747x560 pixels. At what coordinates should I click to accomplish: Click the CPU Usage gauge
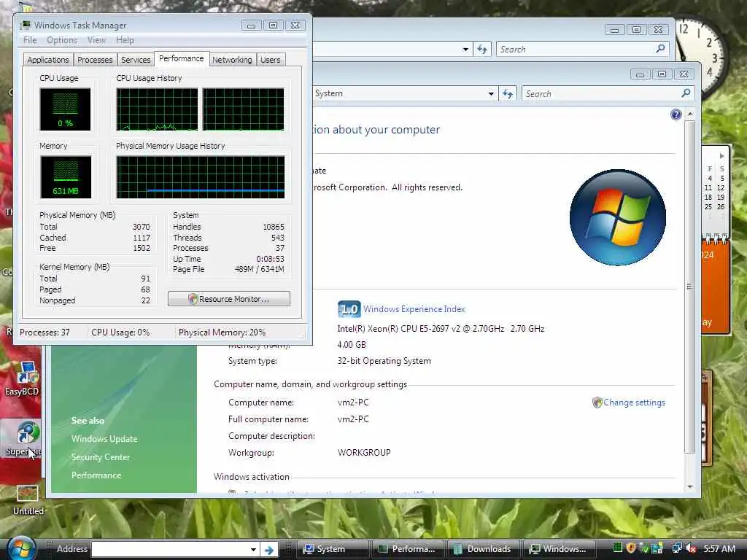tap(65, 109)
